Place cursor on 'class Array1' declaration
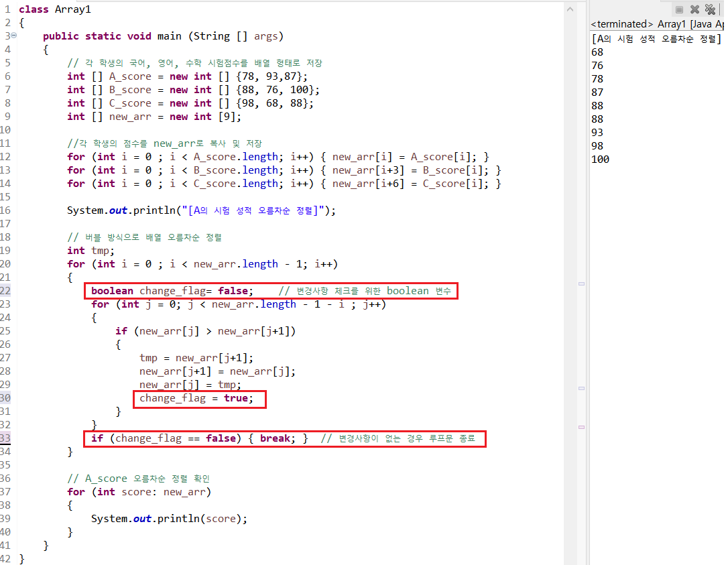Screen dimensions: 728x565 tap(55, 9)
